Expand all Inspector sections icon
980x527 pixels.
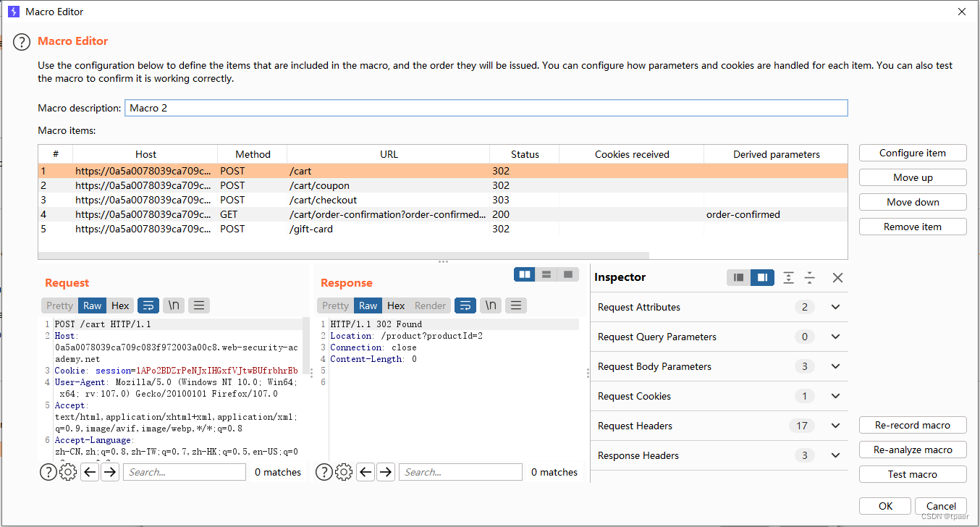pyautogui.click(x=789, y=277)
